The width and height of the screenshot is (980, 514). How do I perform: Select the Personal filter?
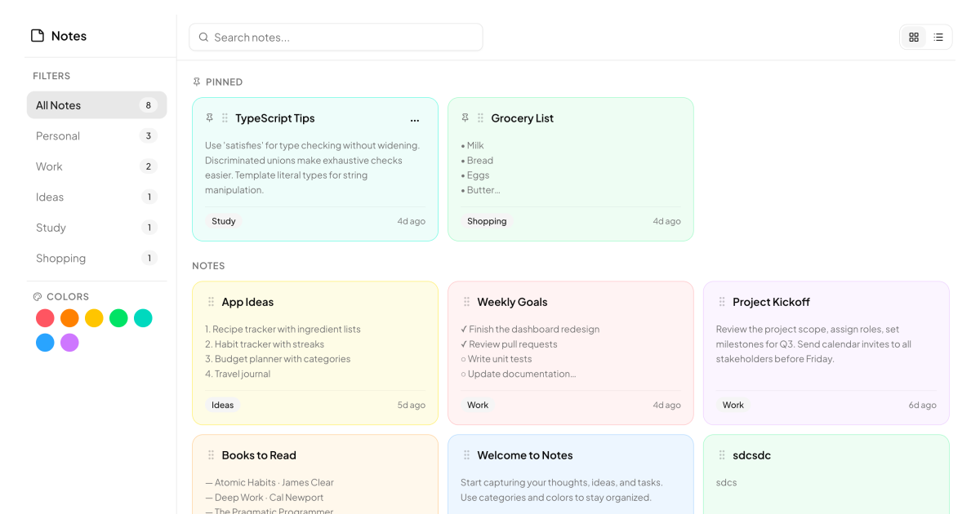coord(96,135)
